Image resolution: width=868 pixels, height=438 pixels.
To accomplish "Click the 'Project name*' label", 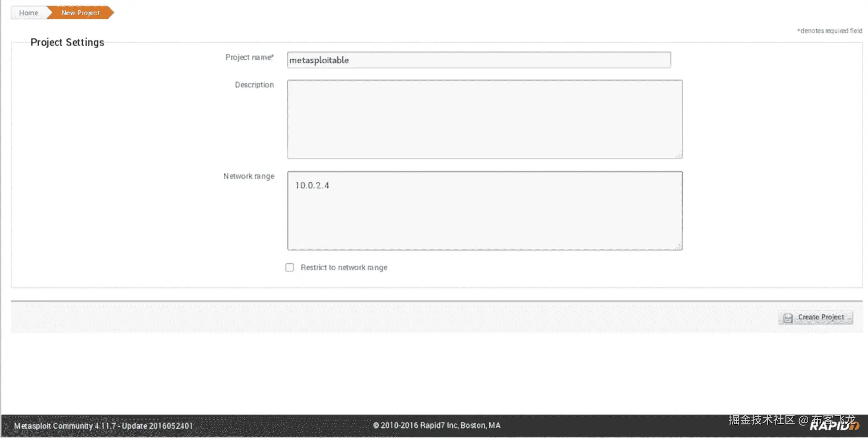I will pos(250,57).
